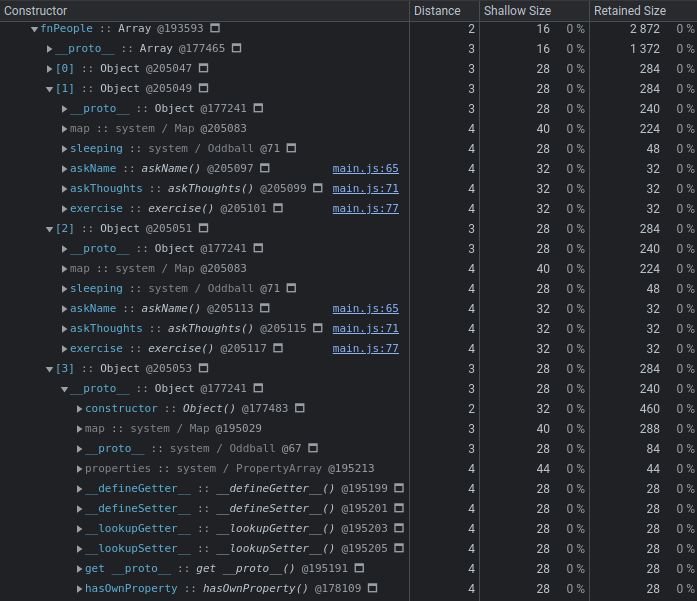
Task: Open main.js:65 link for askName() @205097
Action: pyautogui.click(x=365, y=168)
